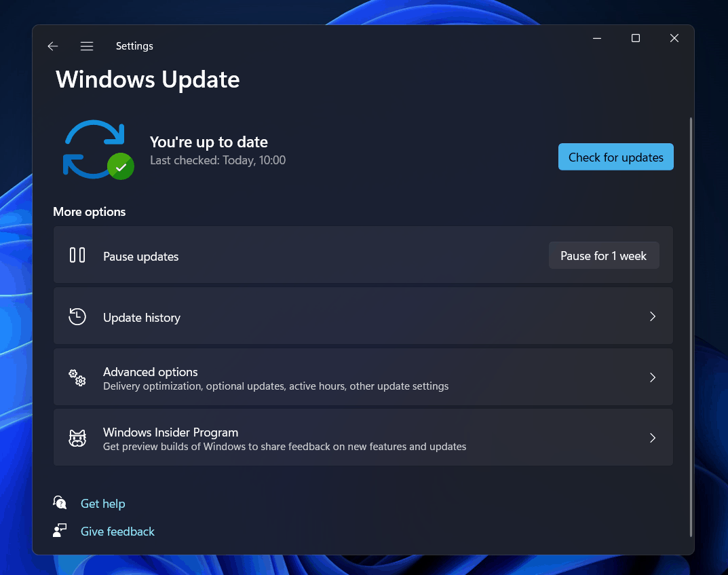Click the 'You're up to date' heading
728x575 pixels.
pyautogui.click(x=208, y=142)
